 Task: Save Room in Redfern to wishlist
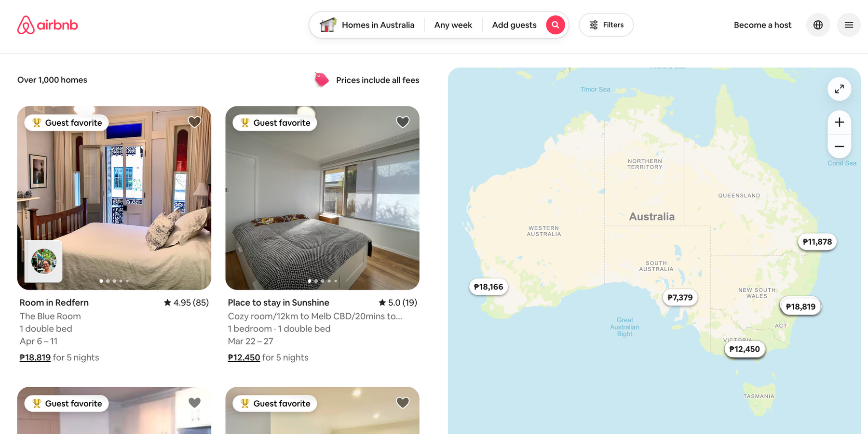(x=194, y=122)
